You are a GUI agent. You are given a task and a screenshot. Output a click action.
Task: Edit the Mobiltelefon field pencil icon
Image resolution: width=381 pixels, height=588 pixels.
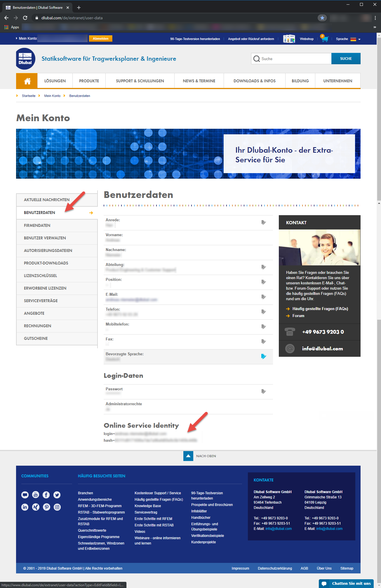point(264,327)
